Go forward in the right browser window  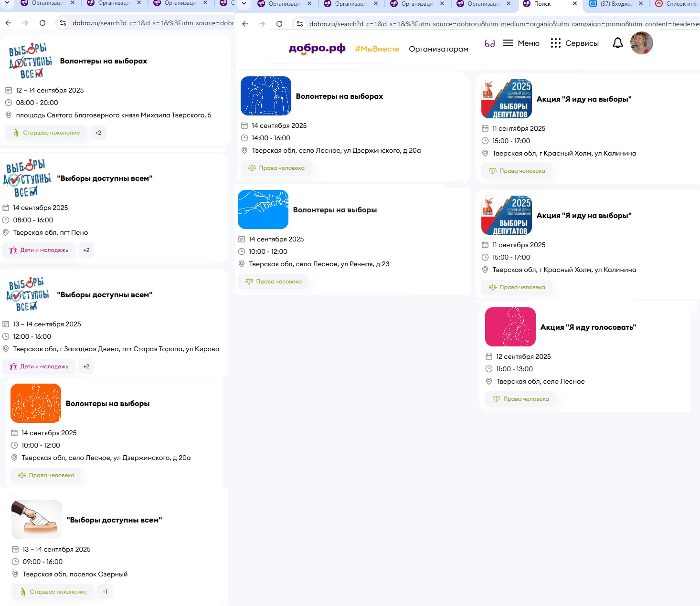(x=262, y=24)
